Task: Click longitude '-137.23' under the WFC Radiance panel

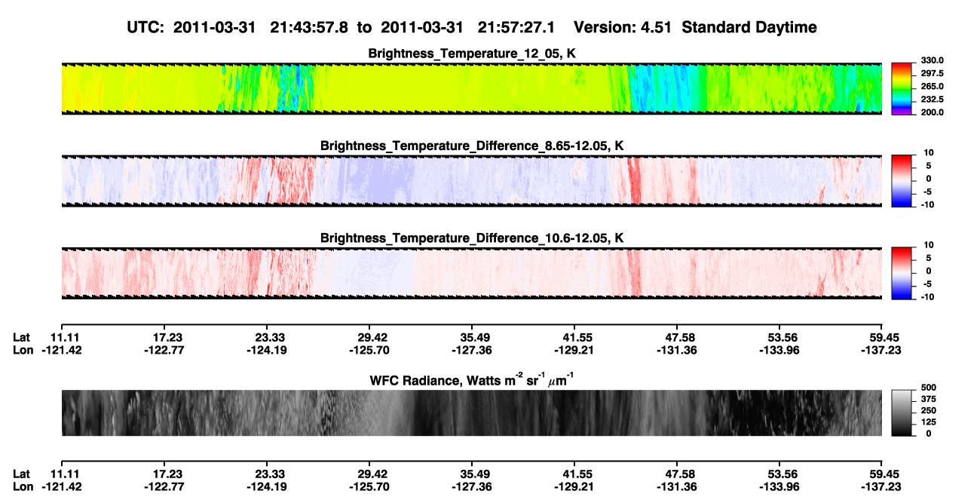Action: point(884,487)
